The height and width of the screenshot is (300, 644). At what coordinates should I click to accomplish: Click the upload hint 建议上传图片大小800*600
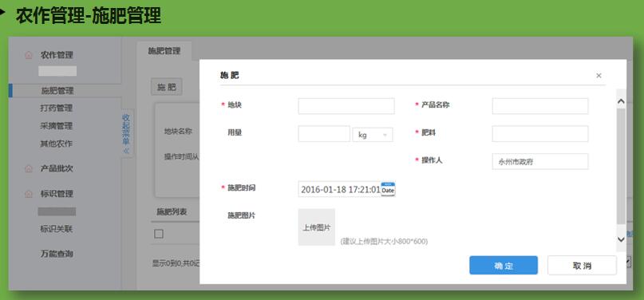pos(384,241)
